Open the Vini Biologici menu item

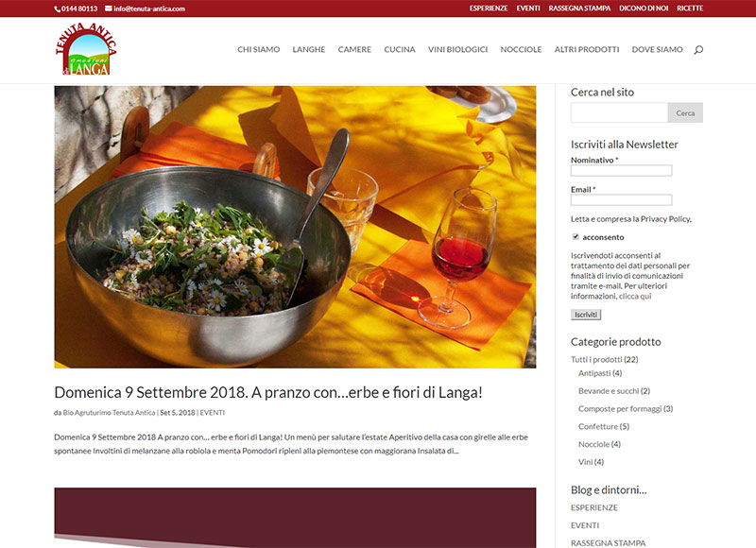click(457, 49)
